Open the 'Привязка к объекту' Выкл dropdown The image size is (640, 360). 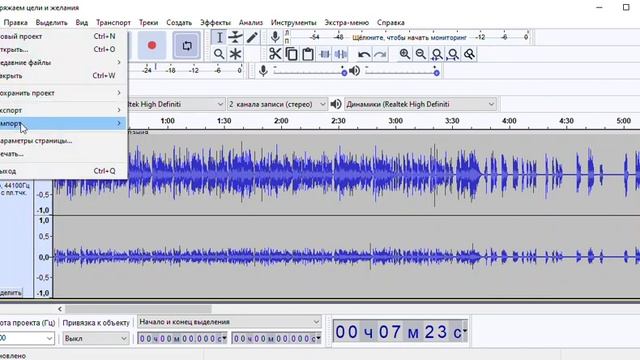click(x=96, y=338)
